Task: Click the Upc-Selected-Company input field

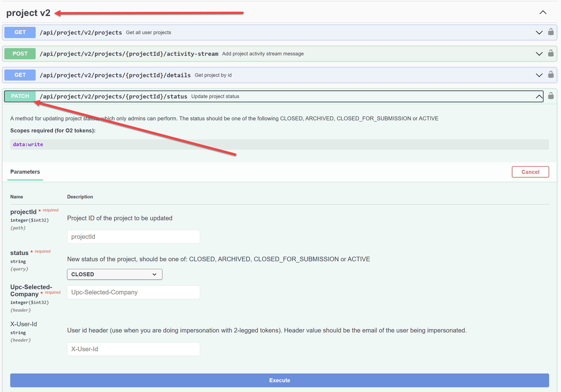Action: pos(133,292)
